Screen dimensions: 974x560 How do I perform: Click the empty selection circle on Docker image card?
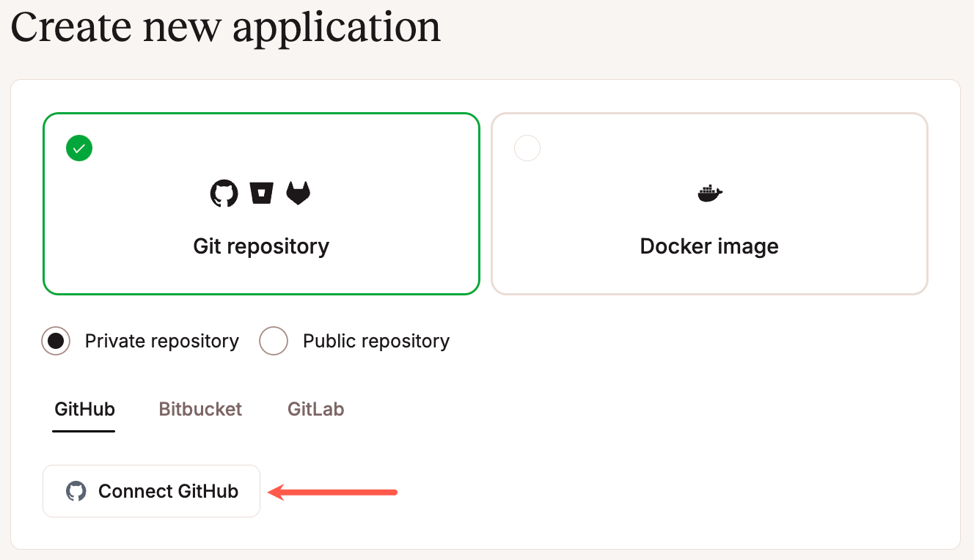click(x=527, y=147)
